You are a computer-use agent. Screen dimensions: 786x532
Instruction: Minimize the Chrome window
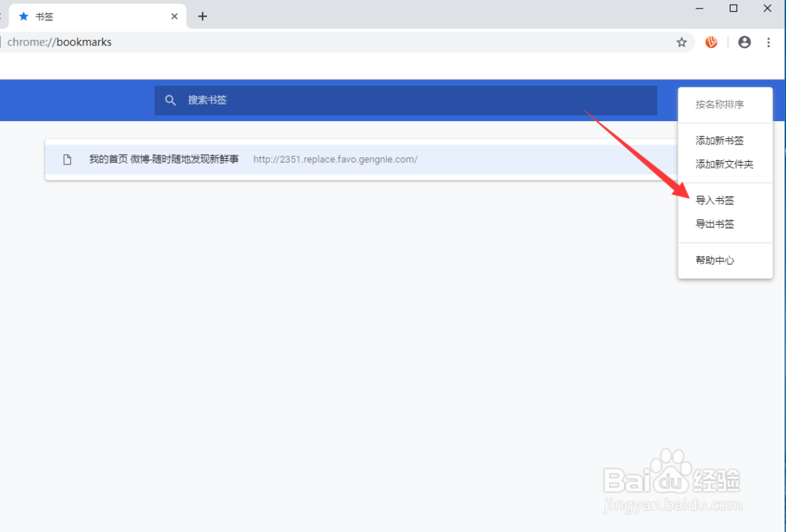click(700, 9)
